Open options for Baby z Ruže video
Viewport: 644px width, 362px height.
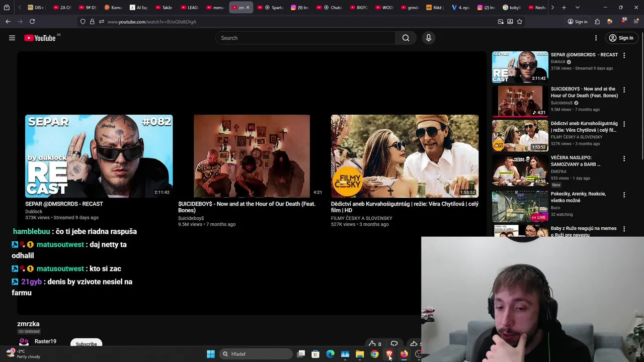tap(624, 229)
